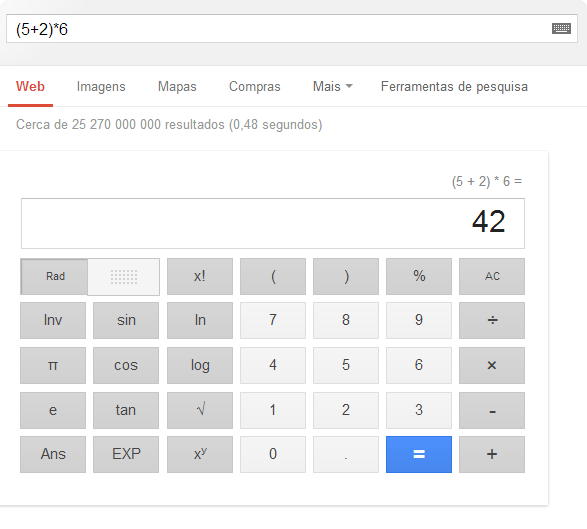
Task: Click the addition plus key
Action: 492,454
